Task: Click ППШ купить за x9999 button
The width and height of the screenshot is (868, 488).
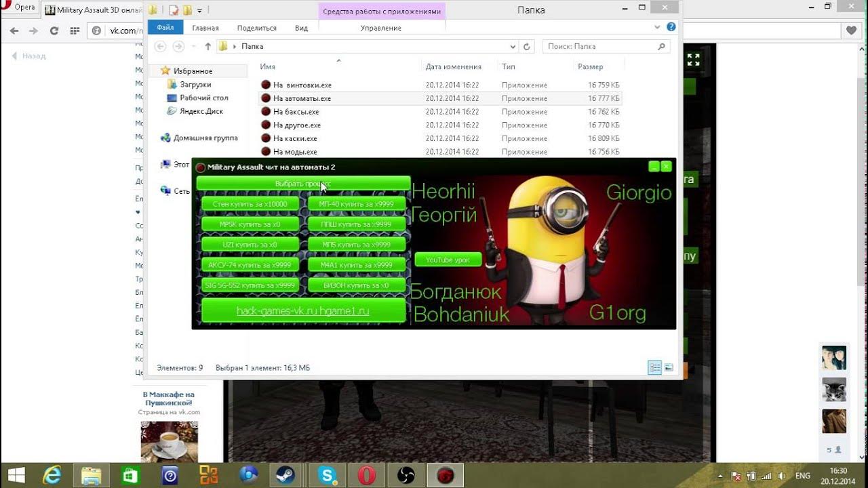Action: [357, 224]
